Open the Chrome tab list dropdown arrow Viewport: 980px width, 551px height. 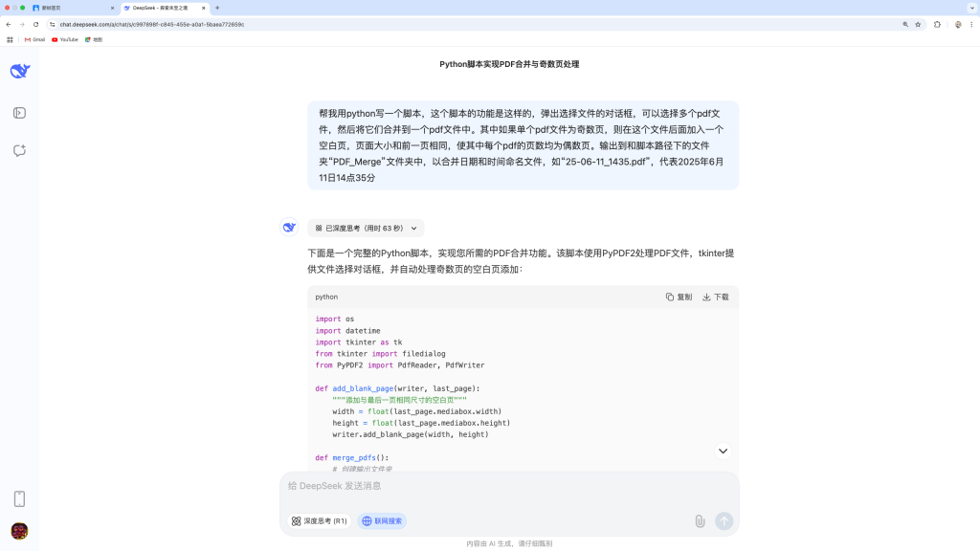tap(970, 8)
